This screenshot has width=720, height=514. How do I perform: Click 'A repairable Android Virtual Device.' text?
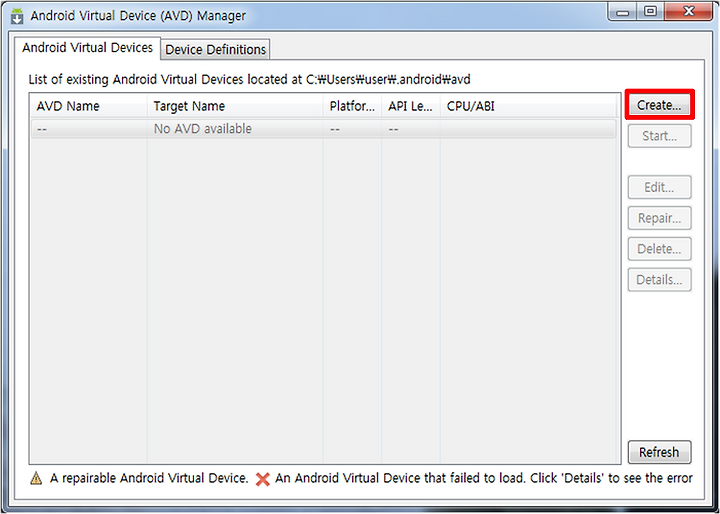pos(149,479)
